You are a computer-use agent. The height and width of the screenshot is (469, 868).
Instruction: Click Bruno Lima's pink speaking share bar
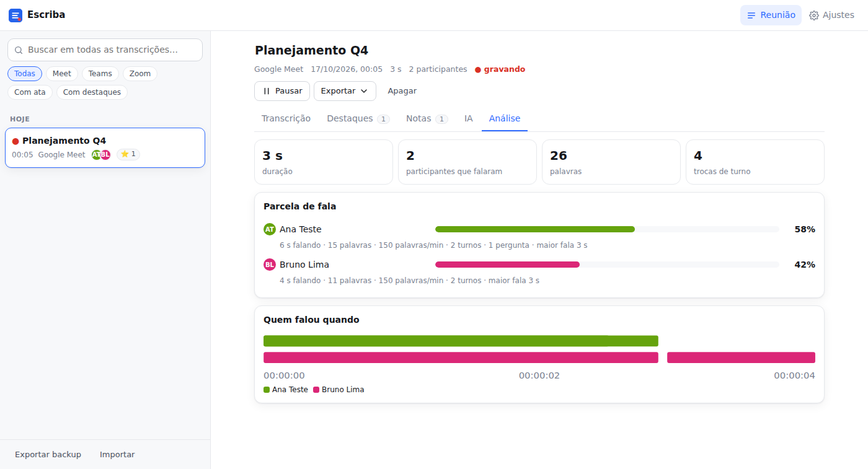click(x=507, y=265)
